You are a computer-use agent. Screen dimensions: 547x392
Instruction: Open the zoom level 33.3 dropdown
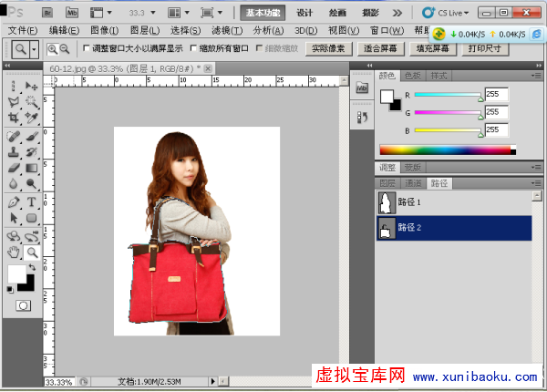coord(147,13)
